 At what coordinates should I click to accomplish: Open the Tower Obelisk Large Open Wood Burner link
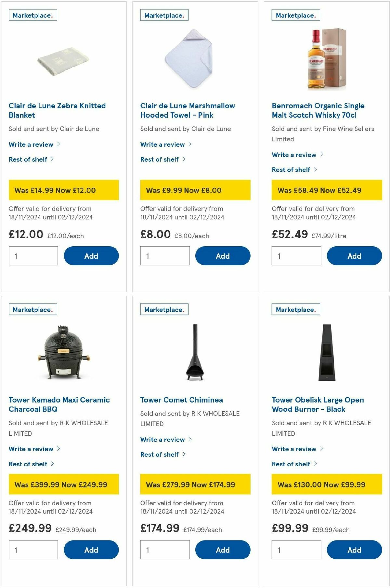coord(318,404)
